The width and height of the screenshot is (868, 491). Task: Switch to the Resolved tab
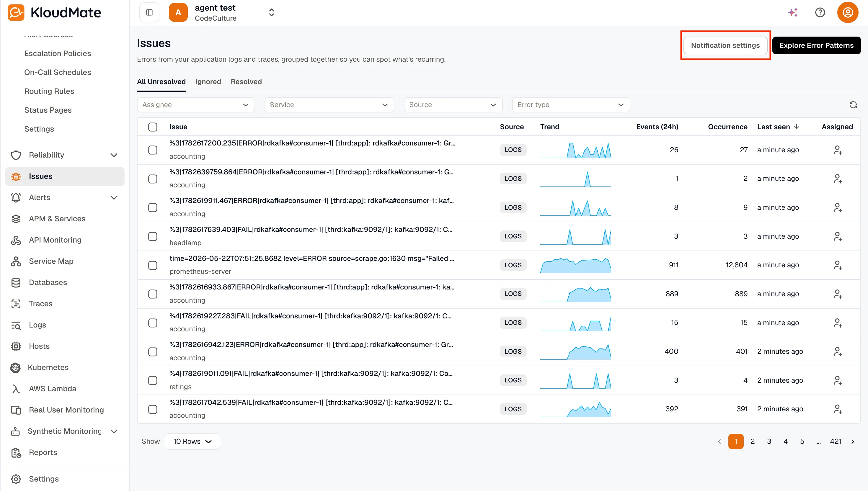tap(246, 82)
